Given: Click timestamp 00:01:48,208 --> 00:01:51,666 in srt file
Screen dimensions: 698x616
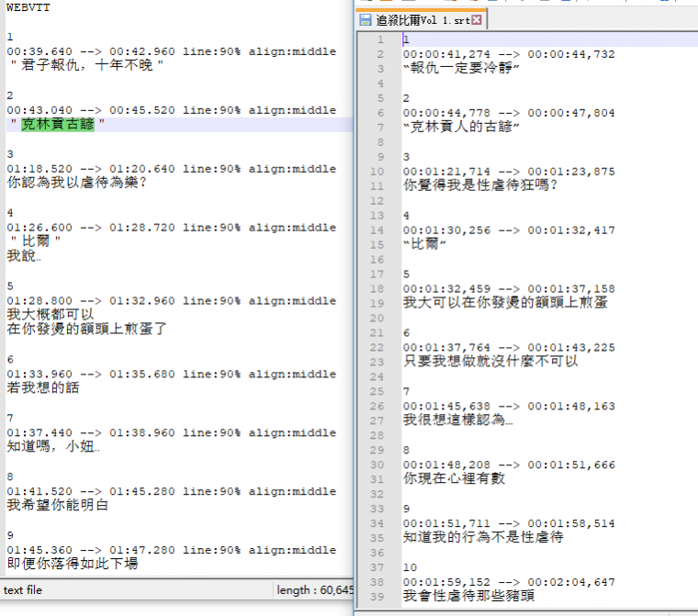Looking at the screenshot, I should [509, 465].
